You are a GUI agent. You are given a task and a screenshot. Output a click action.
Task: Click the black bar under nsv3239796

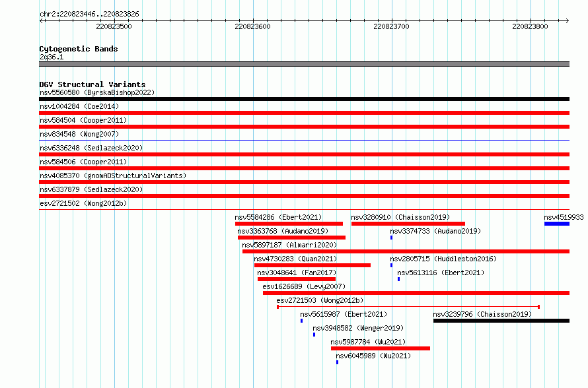501,321
